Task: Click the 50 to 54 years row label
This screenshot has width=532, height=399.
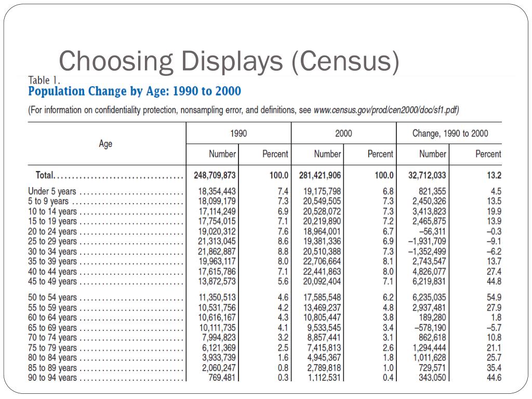Action: [x=52, y=298]
